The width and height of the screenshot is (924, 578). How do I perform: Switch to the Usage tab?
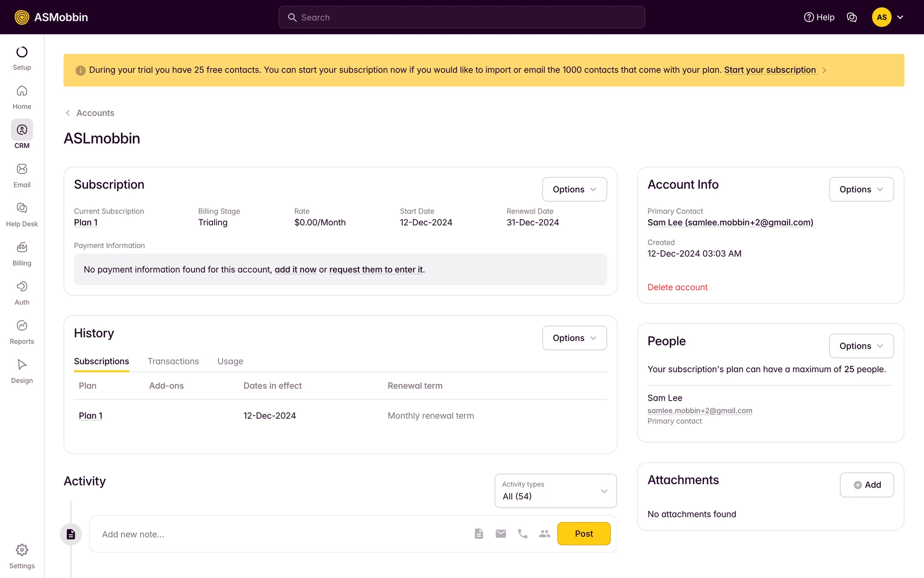[x=230, y=361]
